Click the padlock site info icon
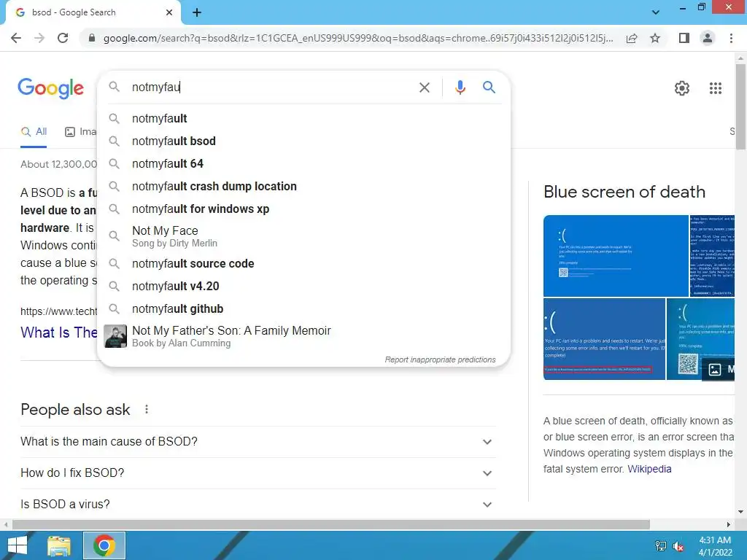 (92, 38)
